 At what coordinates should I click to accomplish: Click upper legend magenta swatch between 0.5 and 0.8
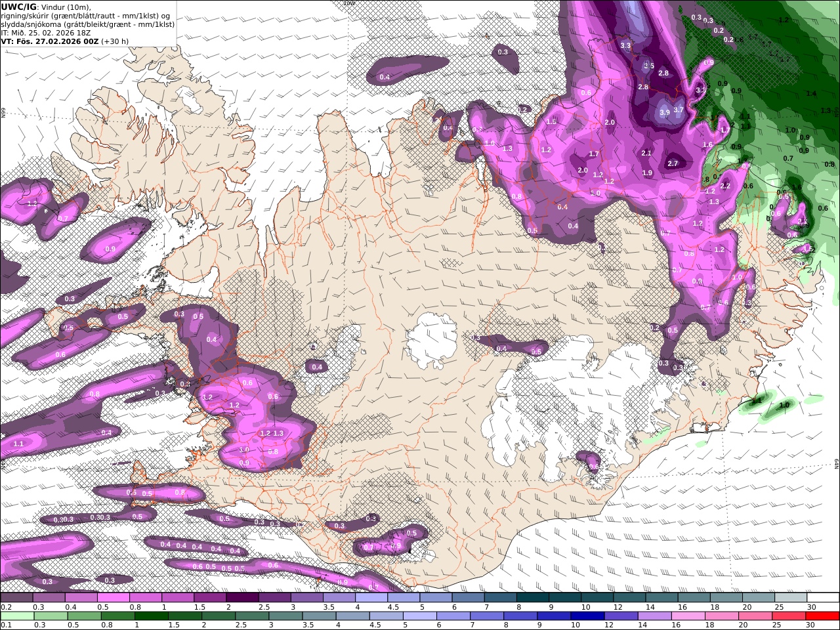113,598
